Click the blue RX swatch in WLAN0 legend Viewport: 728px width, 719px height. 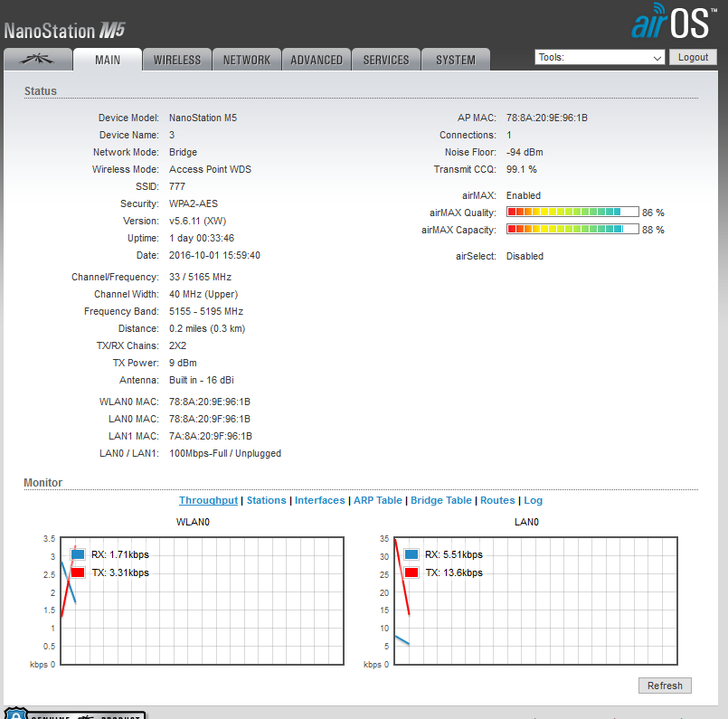coord(78,554)
